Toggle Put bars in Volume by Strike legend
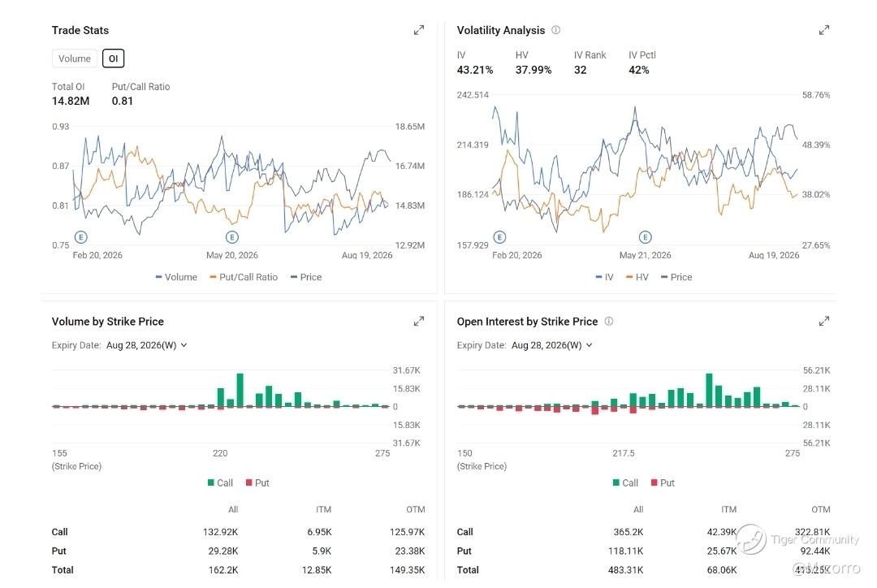877x588 pixels. 257,482
